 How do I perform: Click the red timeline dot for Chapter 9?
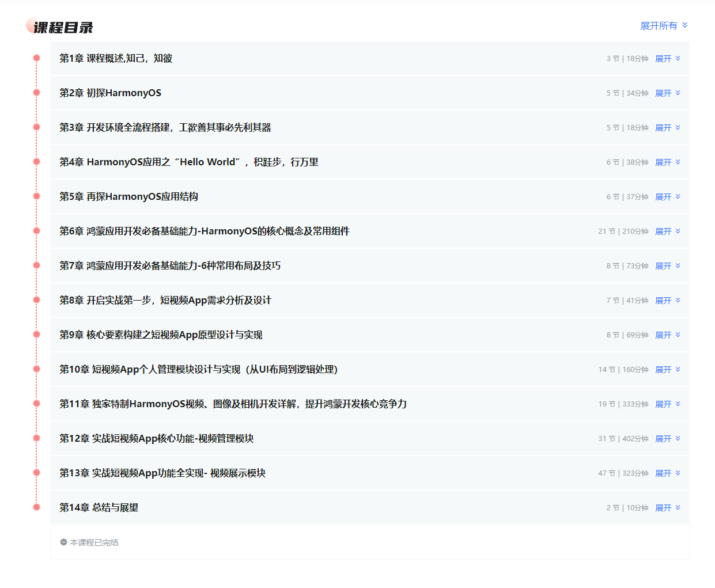(36, 335)
